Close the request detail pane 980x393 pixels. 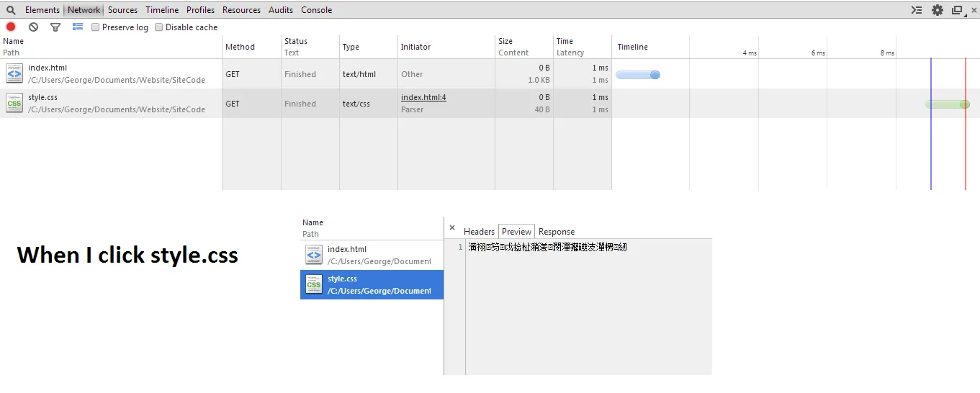[x=452, y=227]
